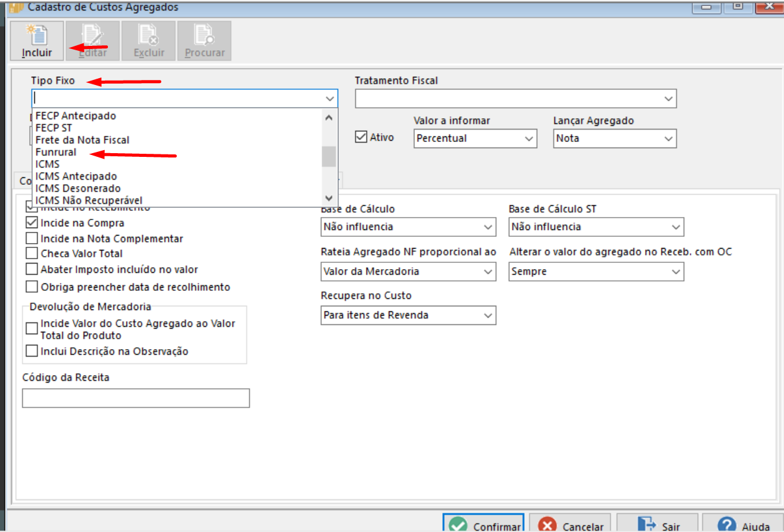Expand Rateia Agregado NF proporcional dropdown
The height and width of the screenshot is (532, 784).
click(x=488, y=272)
